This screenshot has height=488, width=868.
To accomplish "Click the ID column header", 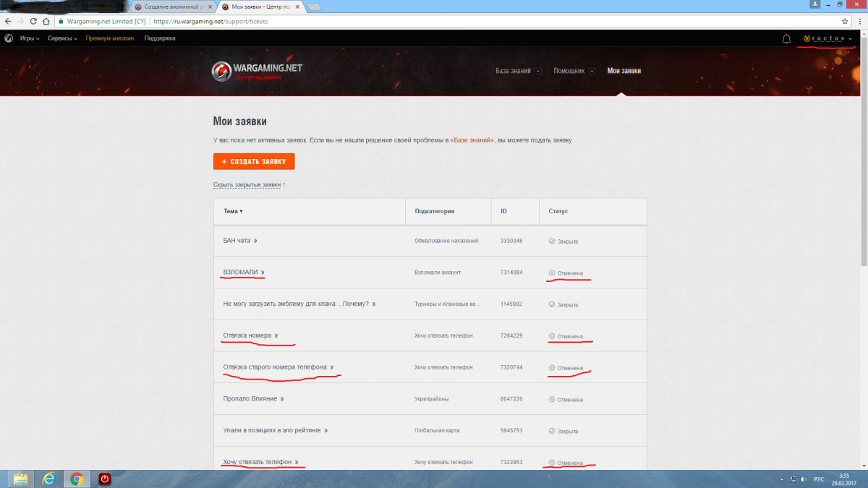I will (503, 211).
